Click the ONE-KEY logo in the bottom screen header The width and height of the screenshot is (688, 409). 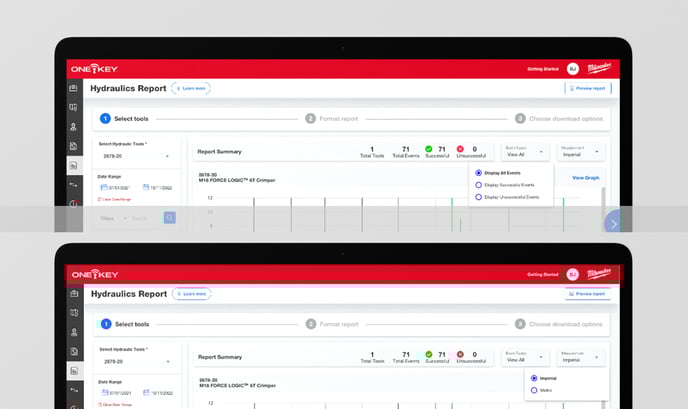click(95, 275)
